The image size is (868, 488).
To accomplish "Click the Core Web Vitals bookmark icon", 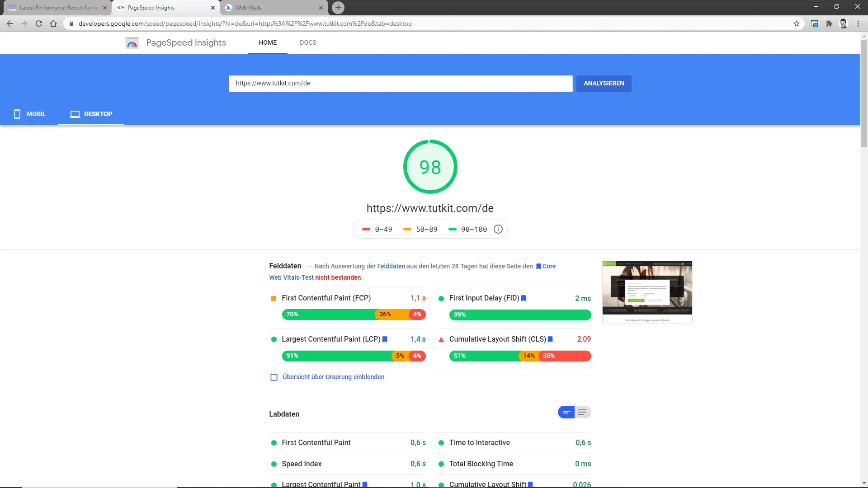I will 538,267.
